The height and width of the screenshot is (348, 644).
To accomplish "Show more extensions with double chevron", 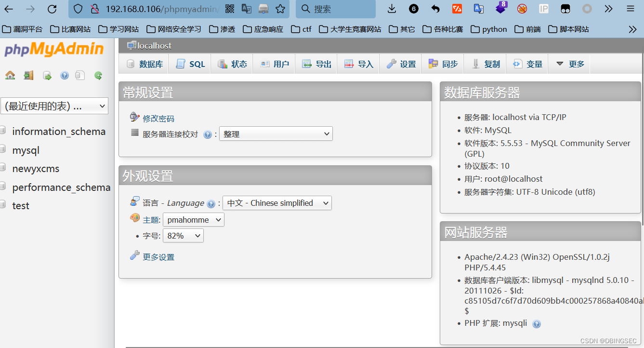I will (x=609, y=9).
